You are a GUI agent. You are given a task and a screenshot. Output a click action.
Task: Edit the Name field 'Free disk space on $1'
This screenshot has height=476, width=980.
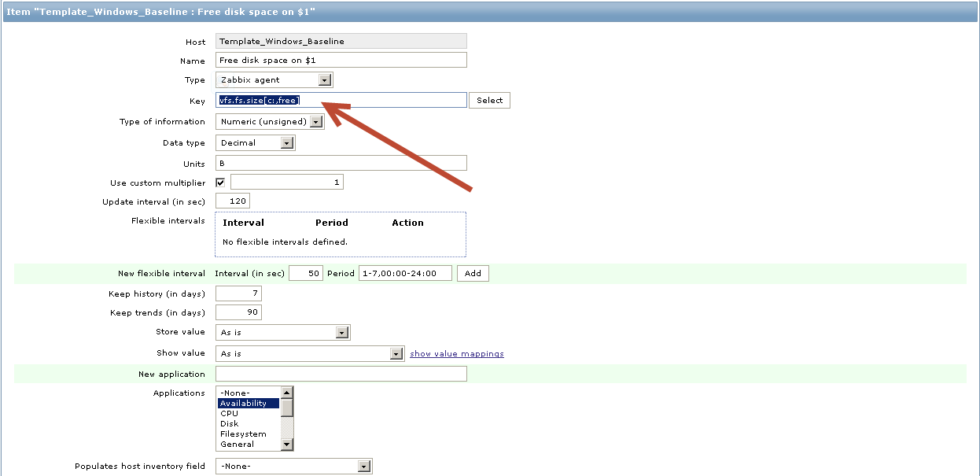pyautogui.click(x=341, y=60)
